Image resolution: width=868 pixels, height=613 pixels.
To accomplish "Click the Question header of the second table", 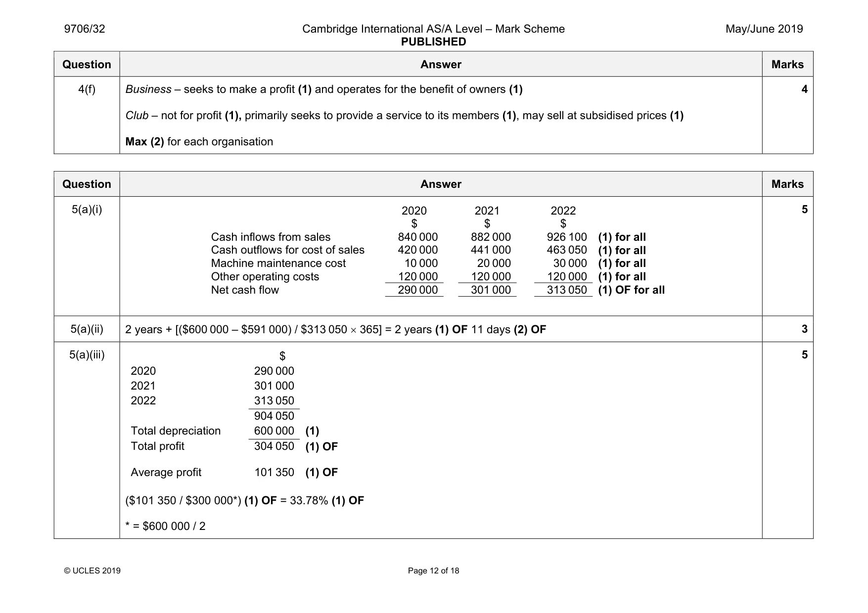I will pos(87,184).
